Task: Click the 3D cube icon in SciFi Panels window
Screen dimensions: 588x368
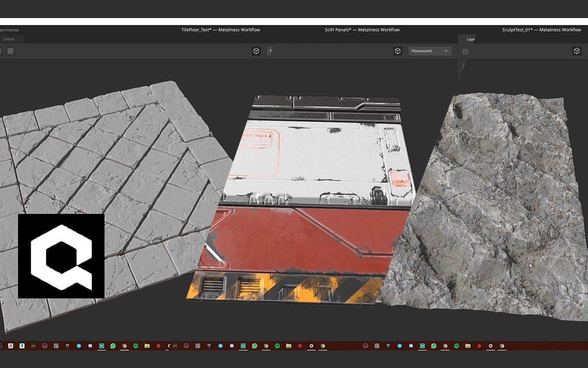Action: point(397,51)
